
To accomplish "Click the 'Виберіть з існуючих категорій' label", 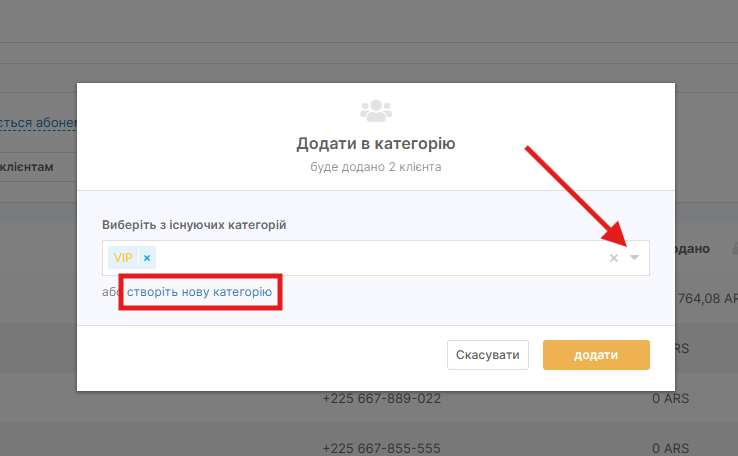I will pos(194,225).
